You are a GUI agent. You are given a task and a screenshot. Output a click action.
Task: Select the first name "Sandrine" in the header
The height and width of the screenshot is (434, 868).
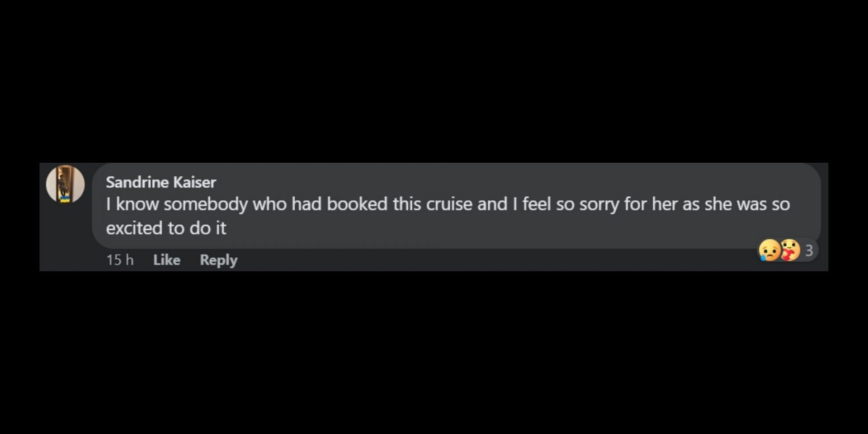pyautogui.click(x=137, y=182)
